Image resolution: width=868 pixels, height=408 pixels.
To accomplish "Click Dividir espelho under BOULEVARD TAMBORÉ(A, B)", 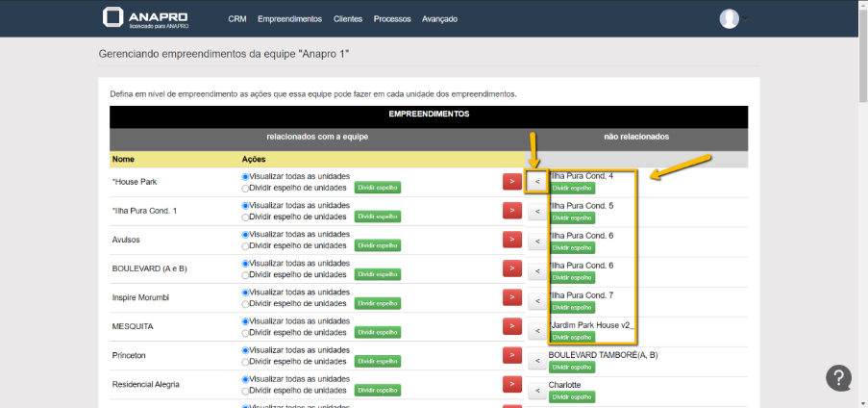I will pyautogui.click(x=572, y=367).
